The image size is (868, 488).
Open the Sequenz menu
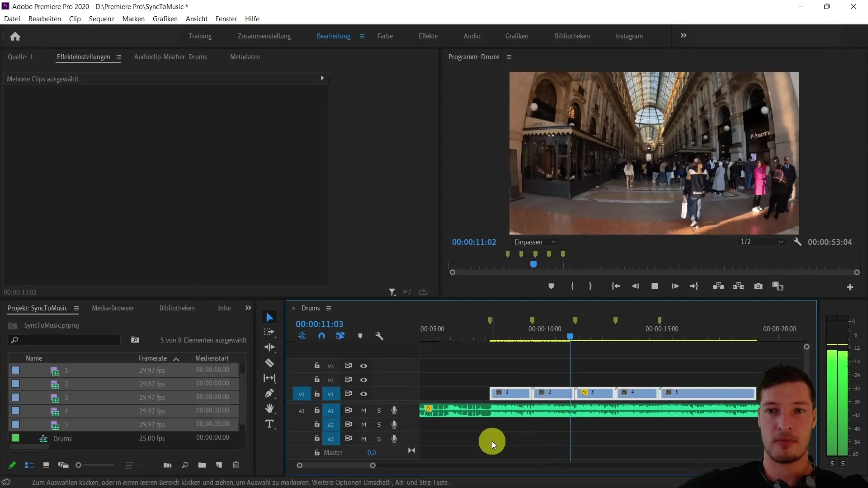tap(102, 19)
